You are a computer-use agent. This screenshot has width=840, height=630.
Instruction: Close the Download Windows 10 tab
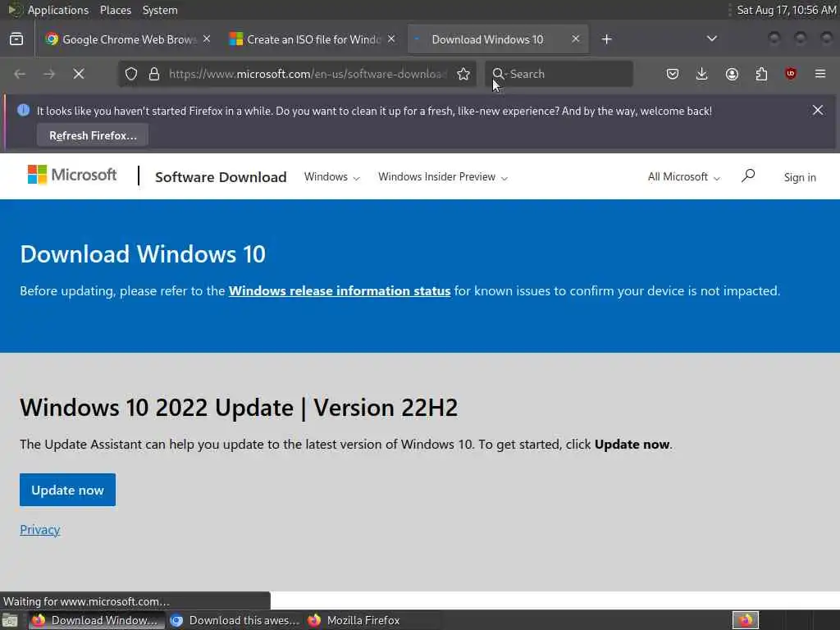(575, 39)
